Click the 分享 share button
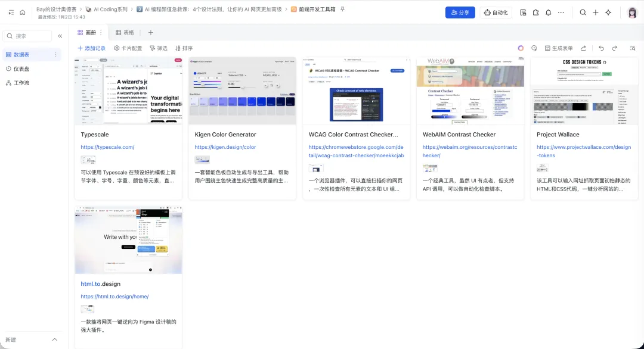Image resolution: width=644 pixels, height=349 pixels. pyautogui.click(x=460, y=12)
